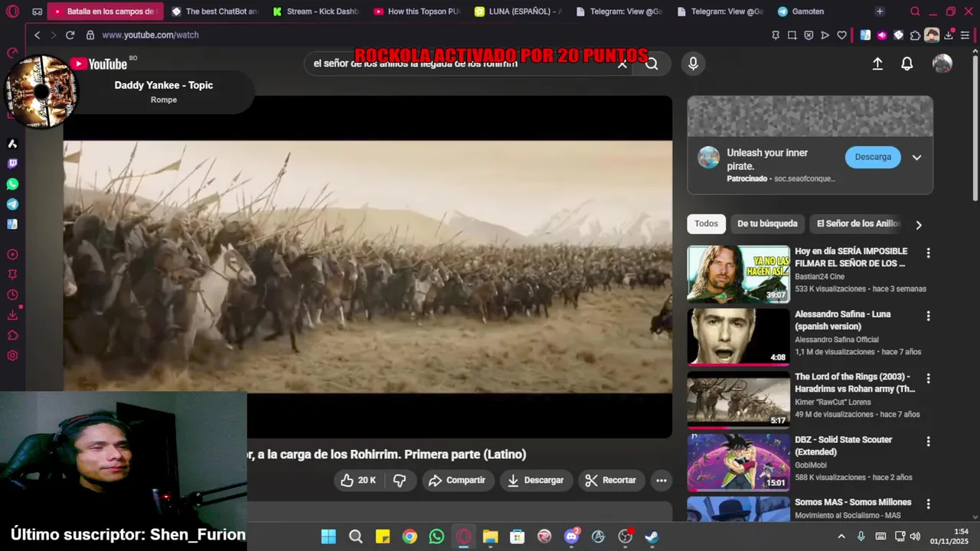This screenshot has width=980, height=551.
Task: Open Telegram in the Opera sidebar
Action: [x=12, y=204]
